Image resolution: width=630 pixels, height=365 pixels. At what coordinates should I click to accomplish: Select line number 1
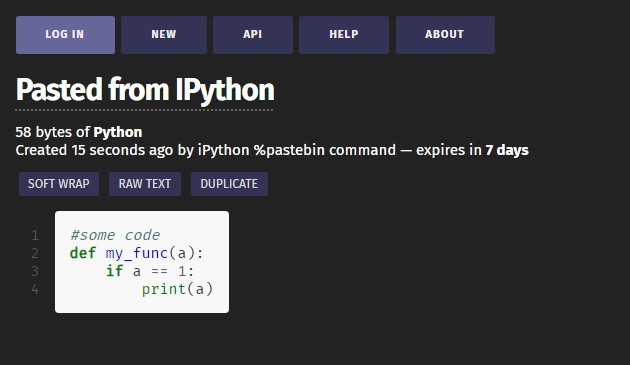click(35, 235)
